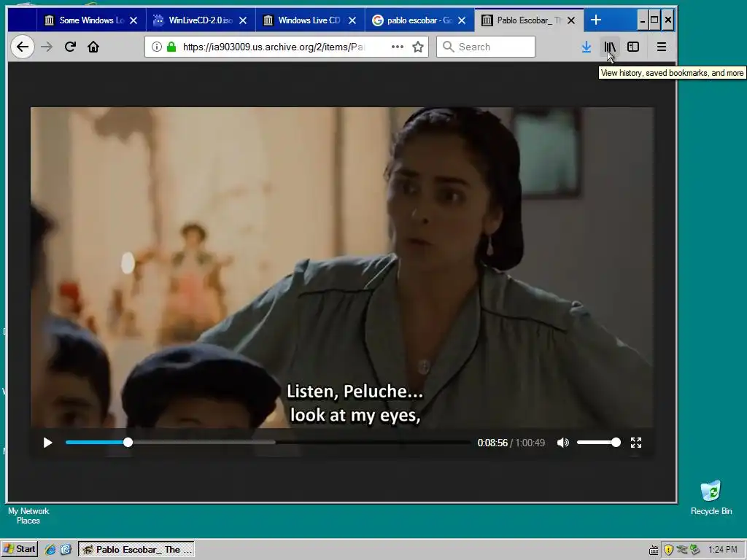747x560 pixels.
Task: Select My Network Places desktop icon
Action: (x=28, y=516)
